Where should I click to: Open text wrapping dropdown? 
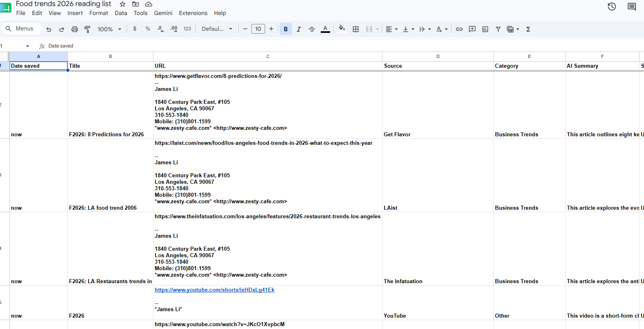[425, 29]
